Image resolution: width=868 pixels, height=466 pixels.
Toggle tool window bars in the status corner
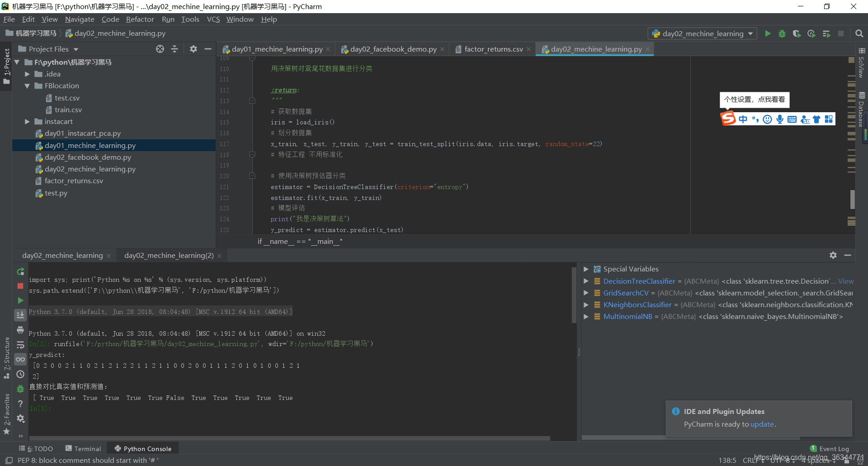(x=9, y=460)
